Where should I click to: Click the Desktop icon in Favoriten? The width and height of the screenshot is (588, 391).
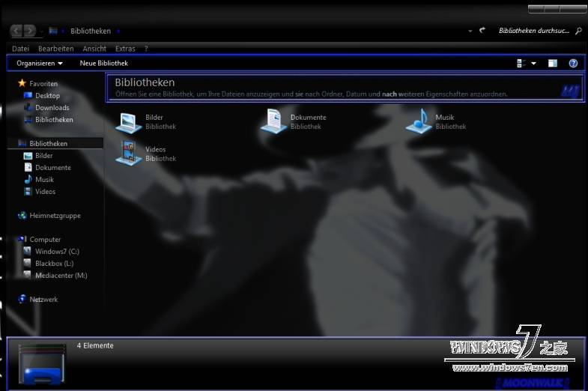(x=28, y=95)
